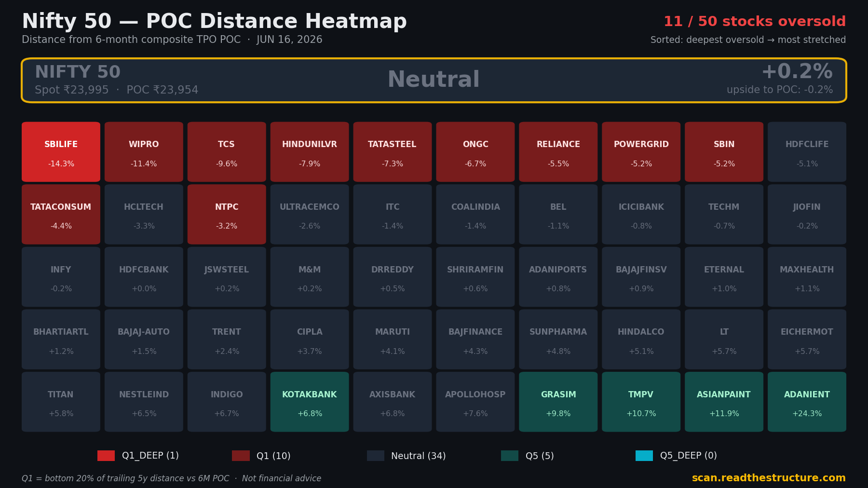Click the Nifty 50 POC Distance Heatmap title
The height and width of the screenshot is (488, 868).
pos(215,22)
